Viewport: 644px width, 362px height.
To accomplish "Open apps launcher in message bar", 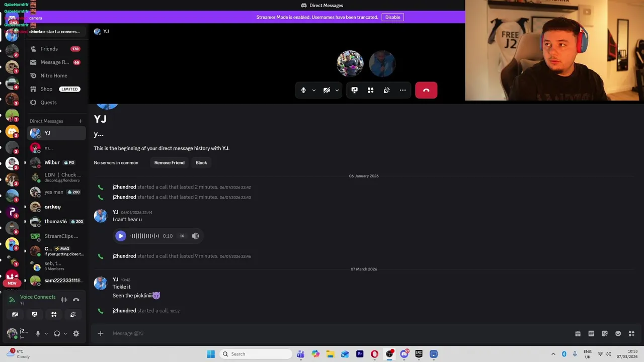I will click(x=631, y=333).
